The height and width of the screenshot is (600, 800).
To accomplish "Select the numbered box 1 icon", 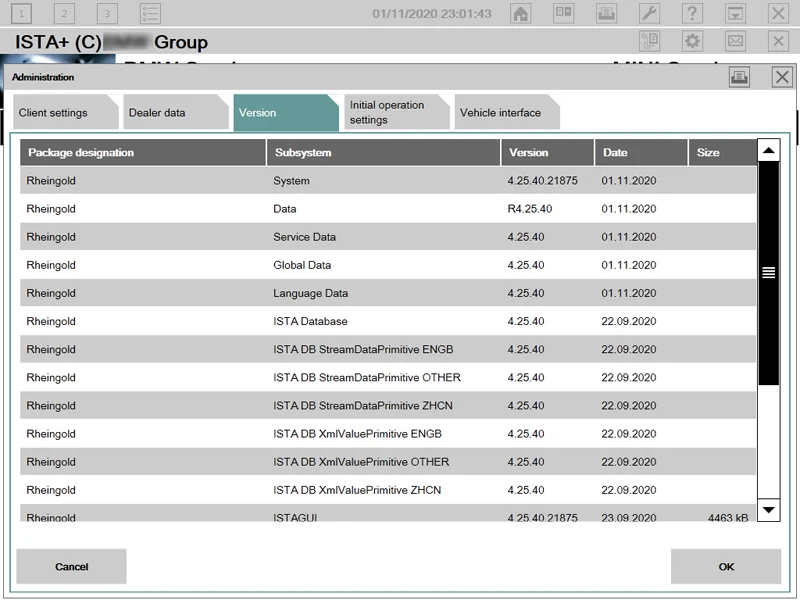I will point(21,13).
